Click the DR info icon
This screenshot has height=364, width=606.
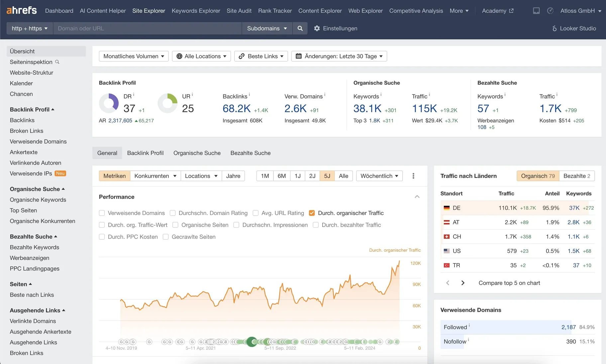click(134, 95)
